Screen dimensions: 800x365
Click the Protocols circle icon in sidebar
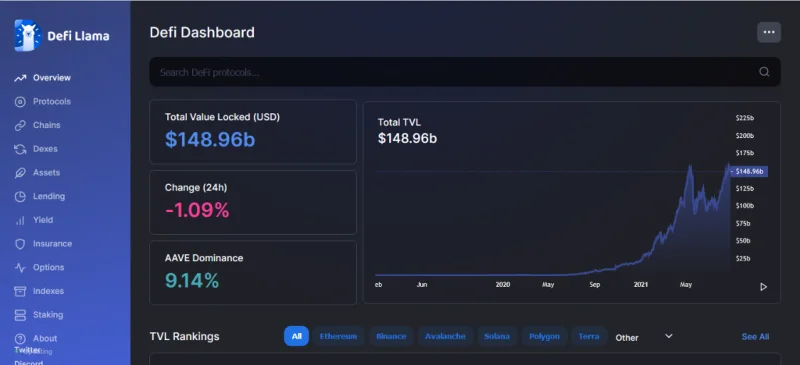click(20, 102)
